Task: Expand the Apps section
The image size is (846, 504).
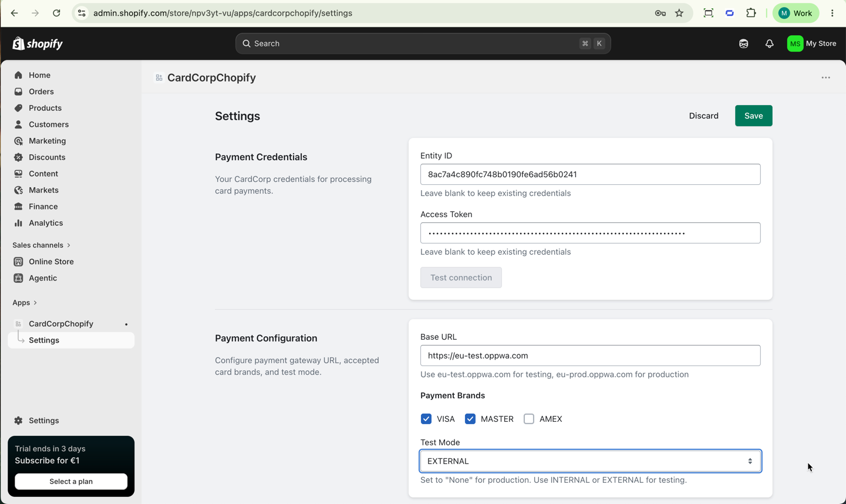Action: click(x=25, y=303)
